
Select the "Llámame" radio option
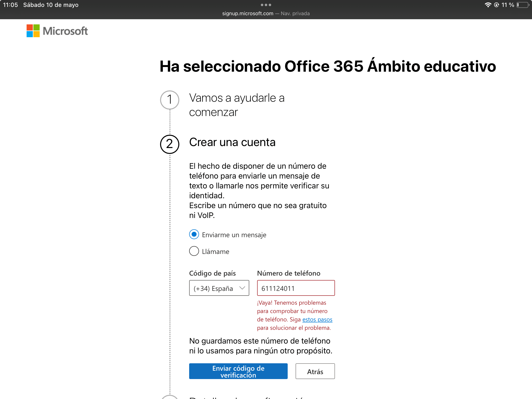click(194, 251)
